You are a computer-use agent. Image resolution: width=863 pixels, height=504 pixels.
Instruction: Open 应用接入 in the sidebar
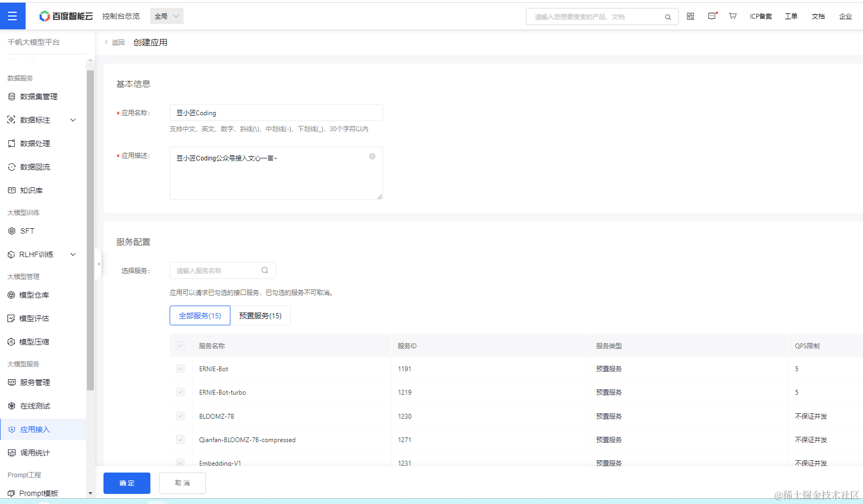pos(43,429)
